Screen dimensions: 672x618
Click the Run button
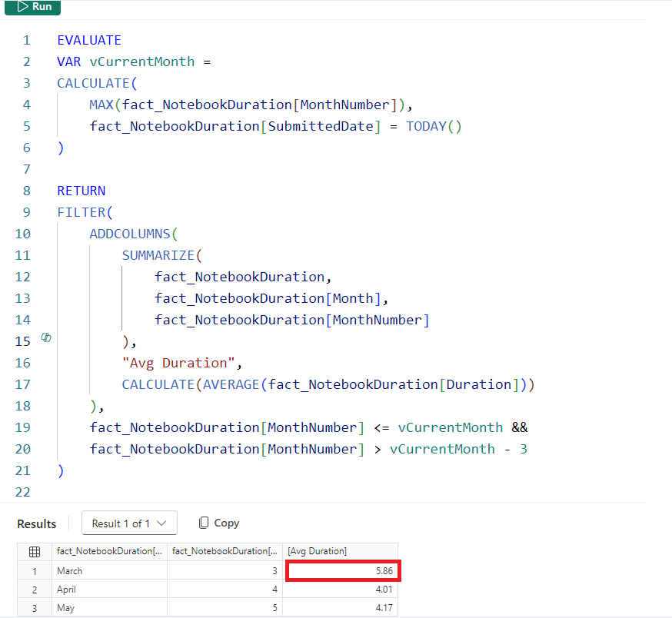pos(32,7)
